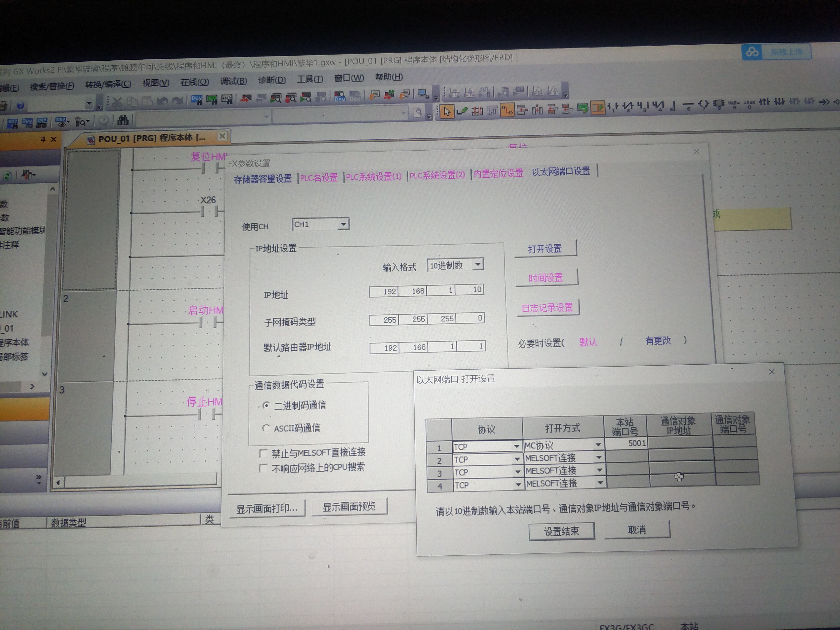The width and height of the screenshot is (840, 630).
Task: Switch to the PLC名设置 tab
Action: (x=319, y=178)
